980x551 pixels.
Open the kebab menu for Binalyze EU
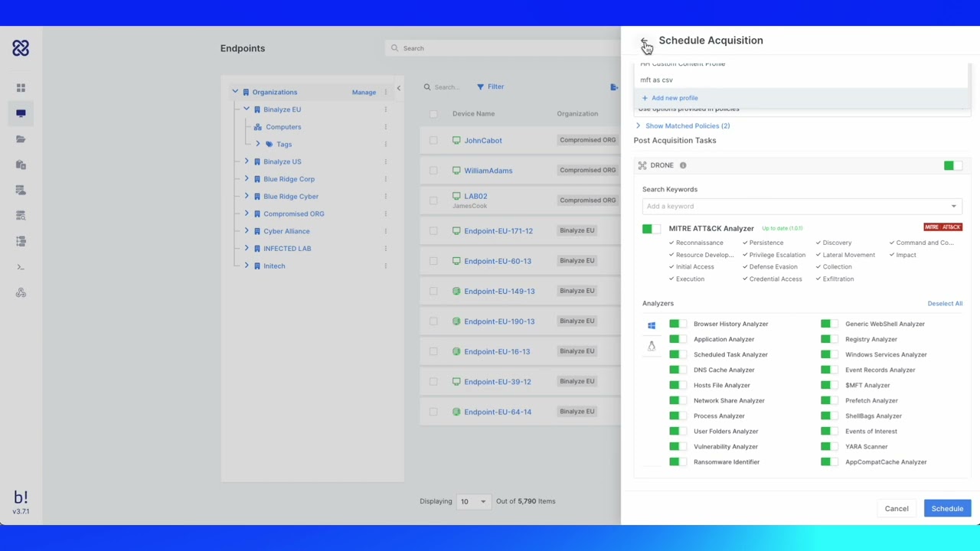tap(385, 109)
